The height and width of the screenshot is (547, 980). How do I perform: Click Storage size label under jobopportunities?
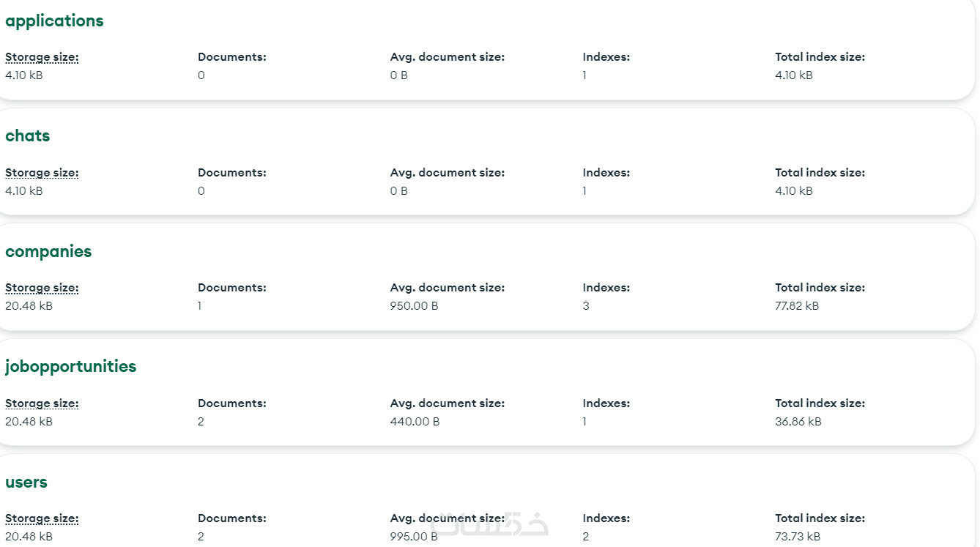point(42,403)
